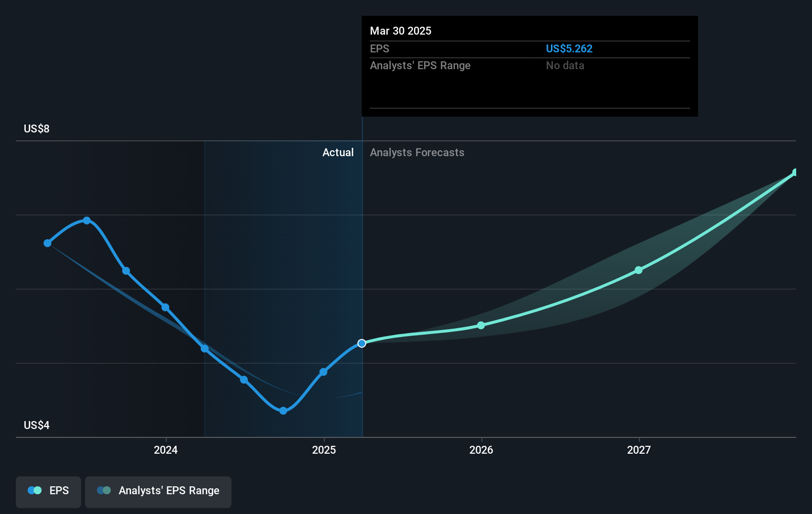The image size is (812, 514).
Task: Select the EPS data point in mid 2024
Action: point(244,380)
